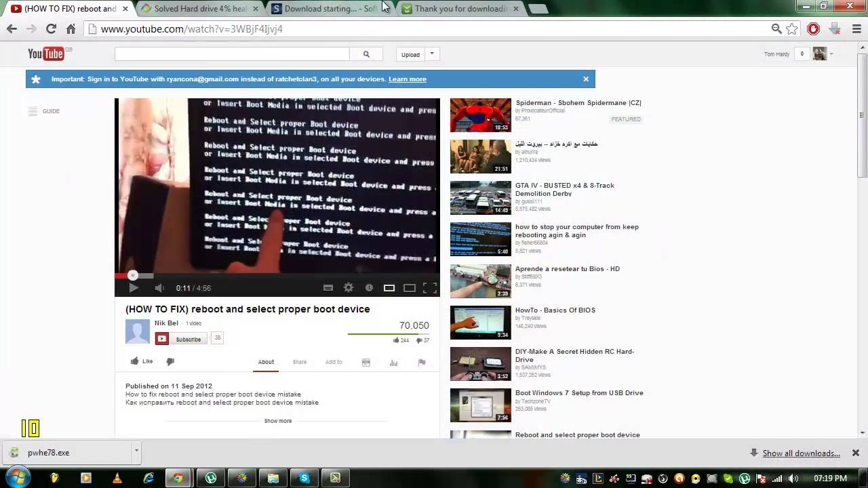Screen dimensions: 868x488
Task: Go back with browser back arrow
Action: coord(12,29)
